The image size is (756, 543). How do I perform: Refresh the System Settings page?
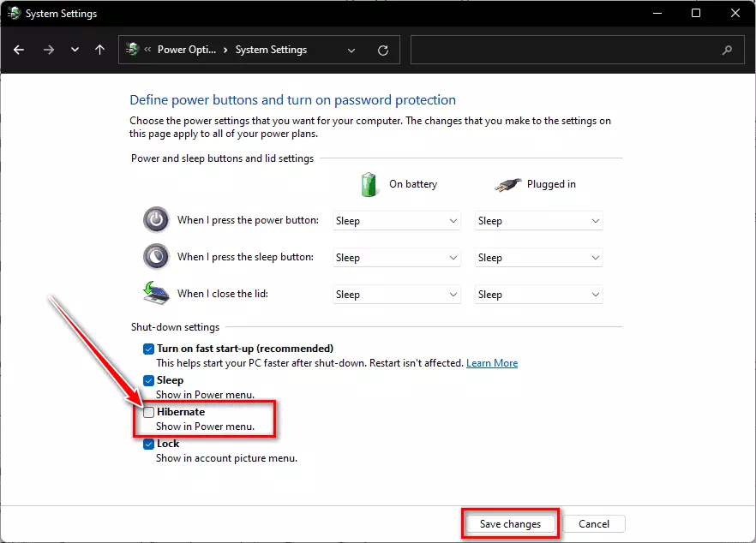coord(383,51)
